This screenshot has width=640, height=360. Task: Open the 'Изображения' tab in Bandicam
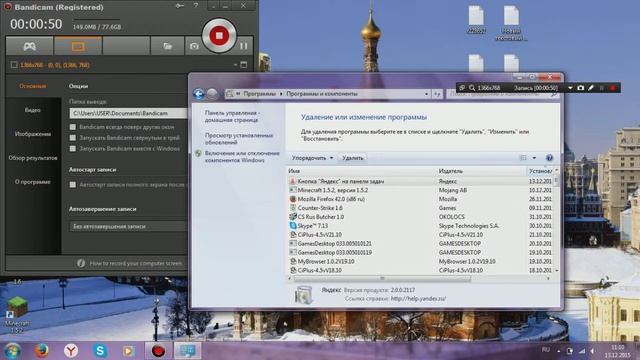tap(33, 134)
